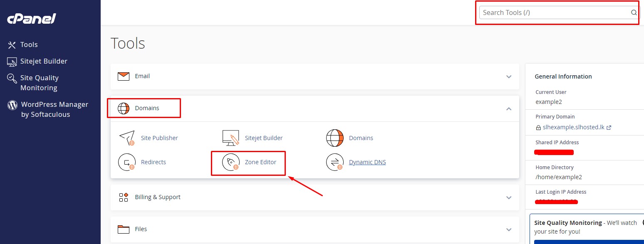Click the Domains globe icon tool
This screenshot has width=644, height=244.
point(335,138)
